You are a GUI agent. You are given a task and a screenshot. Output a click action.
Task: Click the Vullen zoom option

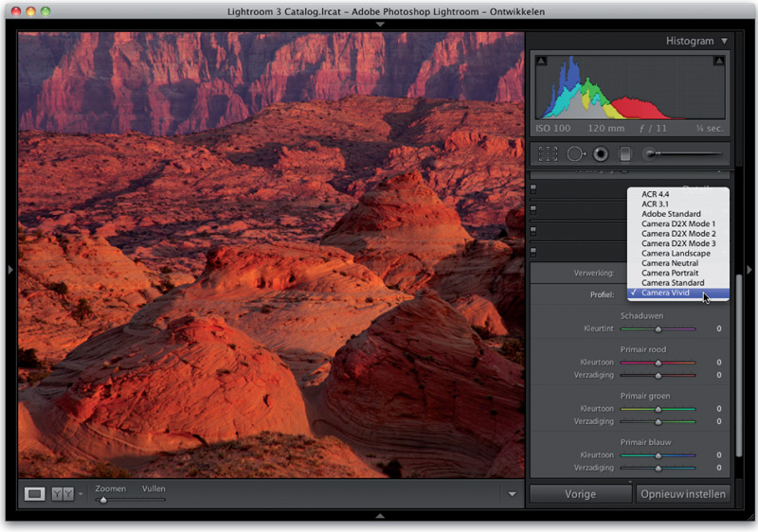tap(153, 488)
